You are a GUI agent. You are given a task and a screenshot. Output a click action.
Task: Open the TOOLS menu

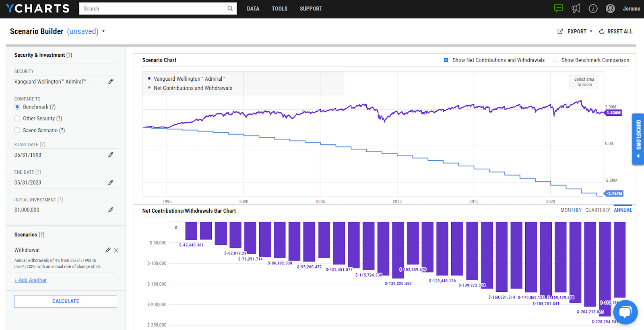click(279, 8)
